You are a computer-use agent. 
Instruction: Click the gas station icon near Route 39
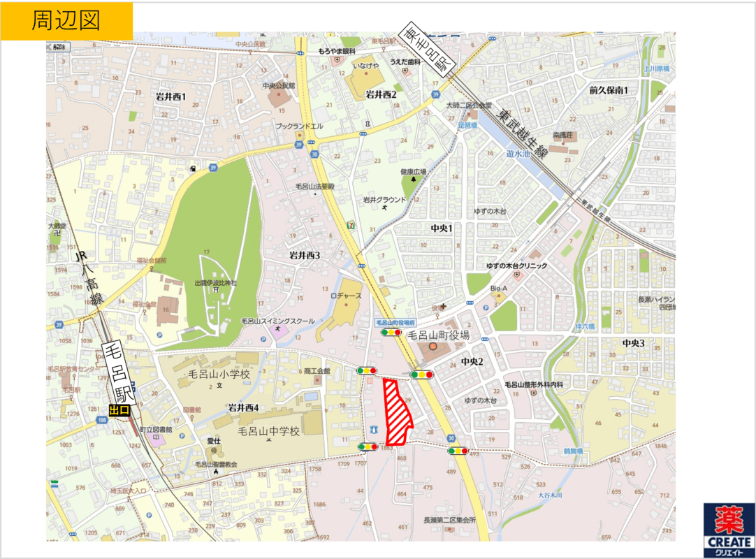click(x=193, y=168)
